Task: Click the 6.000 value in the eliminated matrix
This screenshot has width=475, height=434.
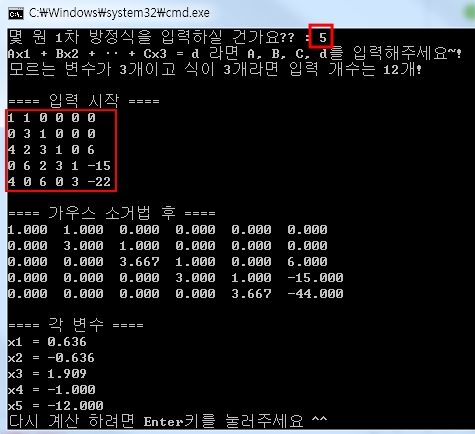Action: [x=307, y=262]
